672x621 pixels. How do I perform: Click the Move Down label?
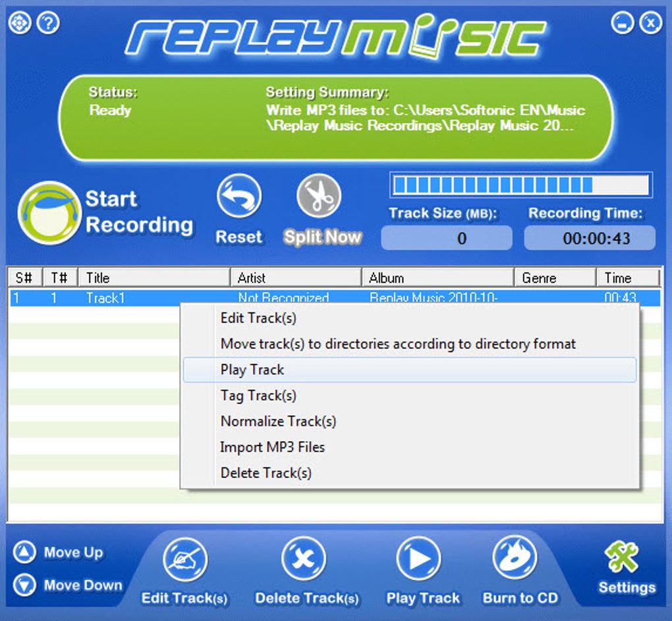(x=83, y=585)
